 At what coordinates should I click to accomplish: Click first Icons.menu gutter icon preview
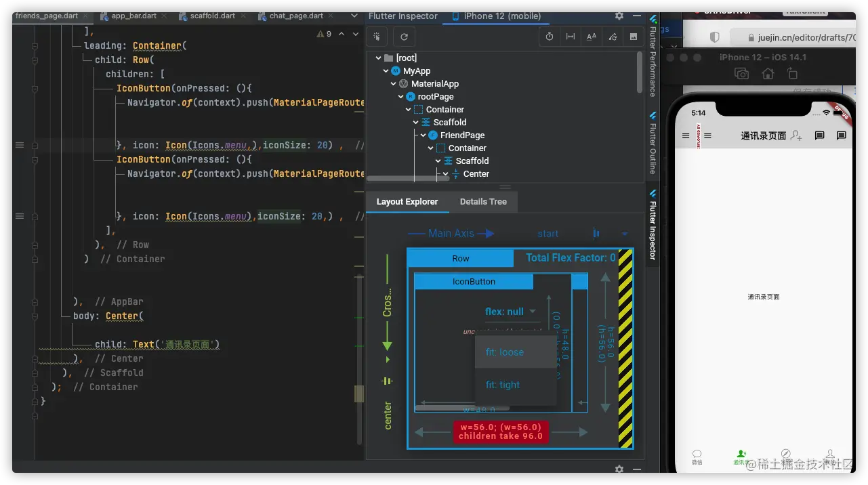point(19,145)
